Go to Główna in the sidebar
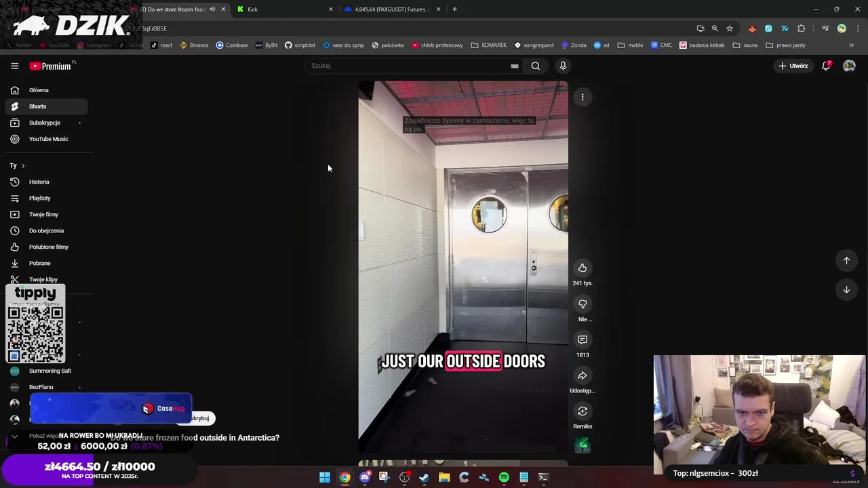The width and height of the screenshot is (868, 488). (x=46, y=90)
